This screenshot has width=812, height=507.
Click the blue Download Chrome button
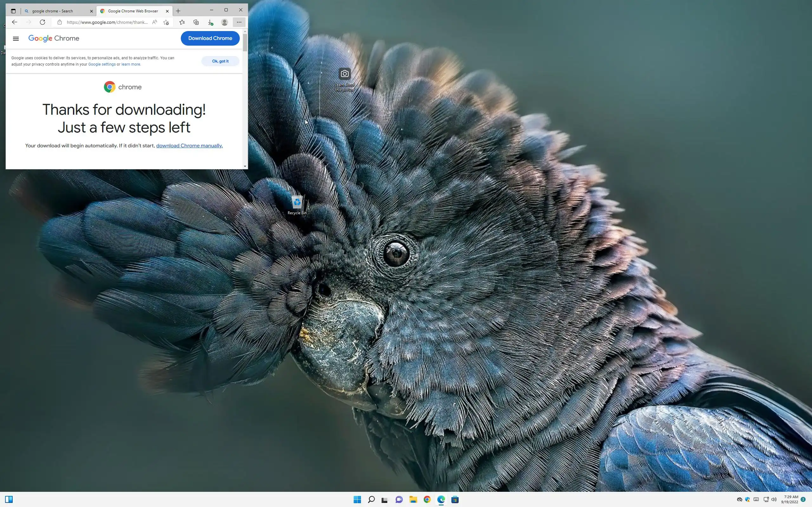210,38
